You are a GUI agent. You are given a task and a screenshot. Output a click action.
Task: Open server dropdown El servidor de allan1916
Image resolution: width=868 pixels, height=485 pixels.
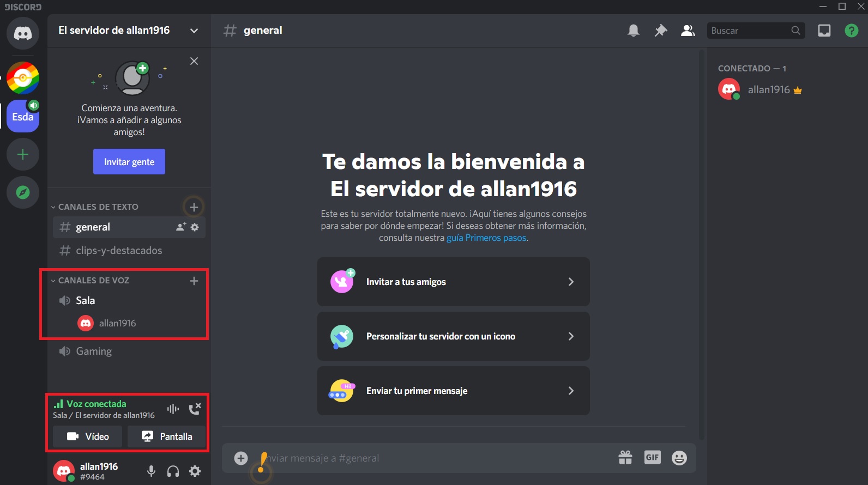[129, 31]
